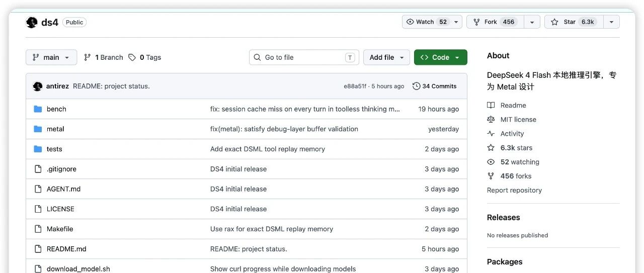Focus the Go to file search field
This screenshot has height=273, width=644.
tap(304, 57)
